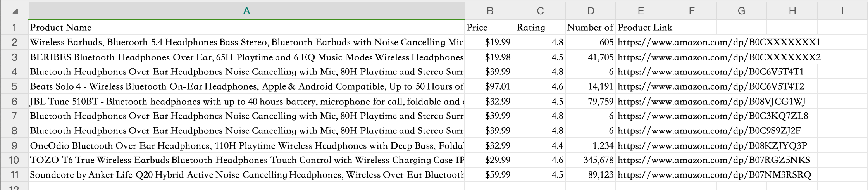The width and height of the screenshot is (868, 190).
Task: Open the B07RGZ5NKS Amazon product link
Action: [x=714, y=160]
